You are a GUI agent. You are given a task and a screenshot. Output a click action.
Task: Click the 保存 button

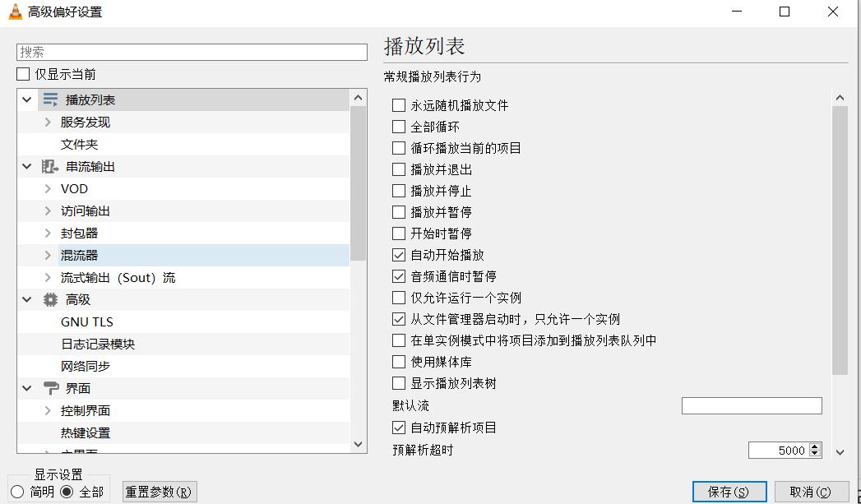[x=729, y=492]
